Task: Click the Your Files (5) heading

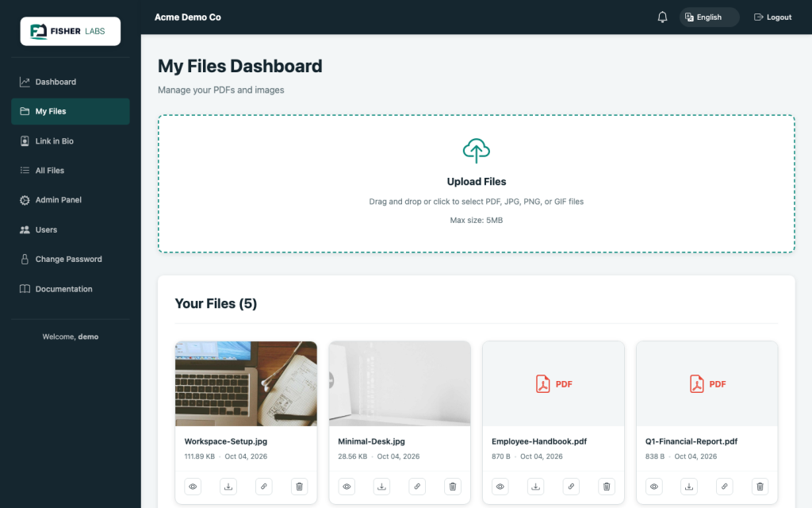Action: pos(216,304)
